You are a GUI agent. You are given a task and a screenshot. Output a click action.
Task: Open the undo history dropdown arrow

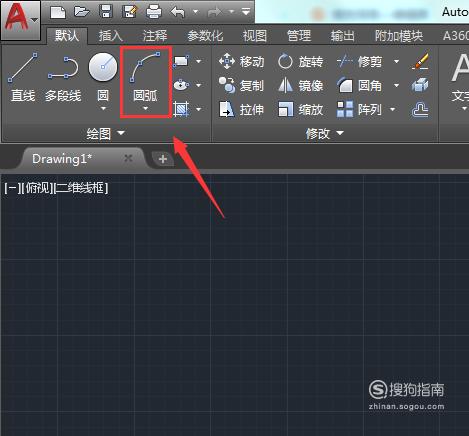(x=196, y=12)
